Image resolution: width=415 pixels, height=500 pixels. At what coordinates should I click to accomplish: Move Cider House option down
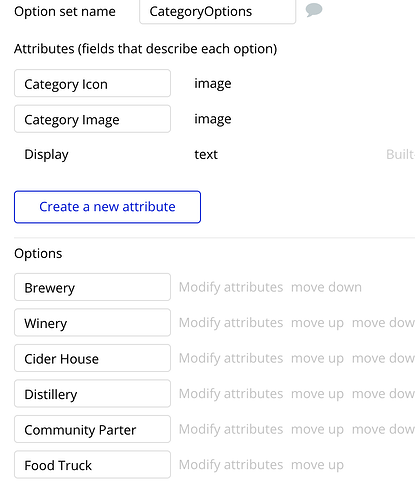coord(383,358)
